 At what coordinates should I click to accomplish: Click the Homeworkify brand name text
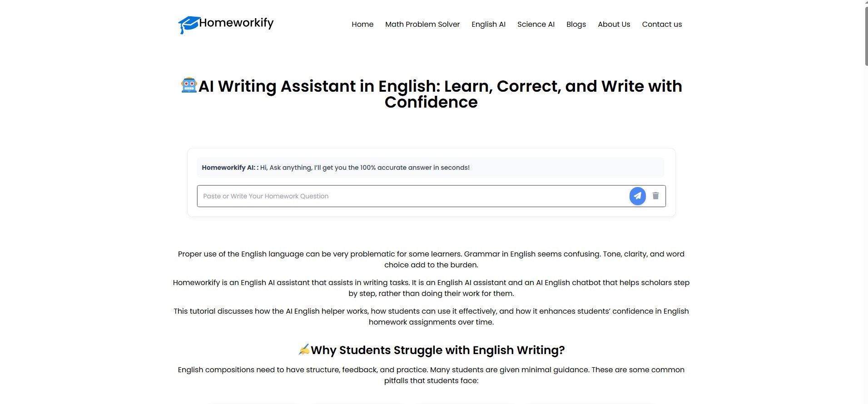(236, 23)
